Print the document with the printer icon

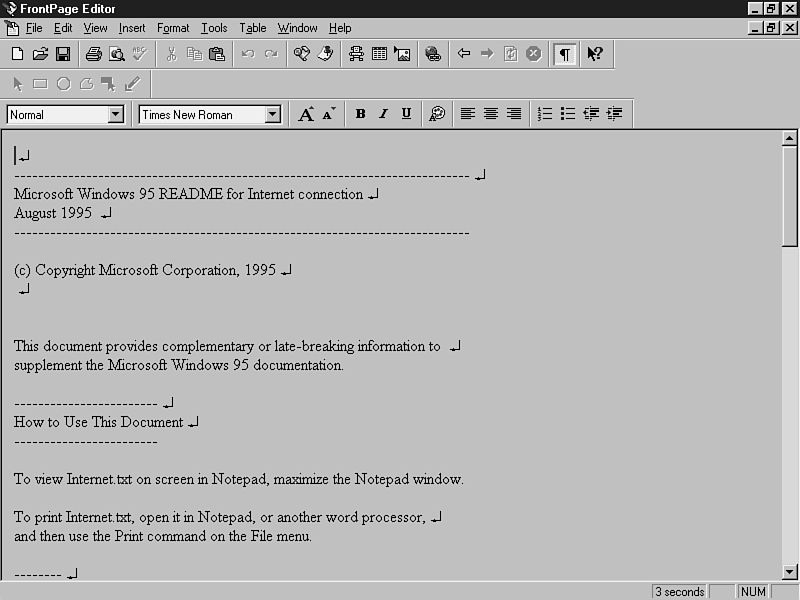pyautogui.click(x=93, y=54)
